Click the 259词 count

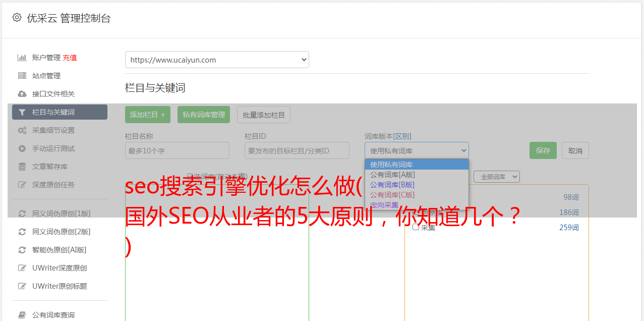569,228
